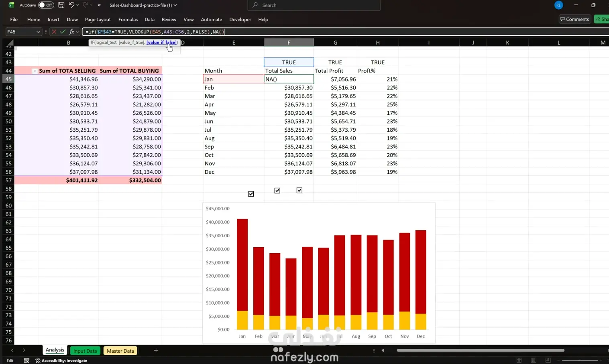Image resolution: width=609 pixels, height=364 pixels.
Task: Uncheck the third chart checkbox near column G
Action: pos(299,190)
